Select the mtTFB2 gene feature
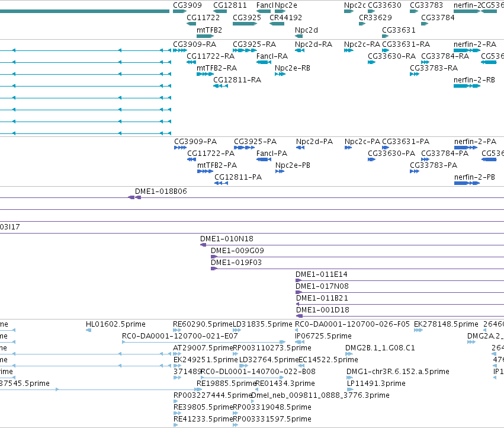 tap(205, 36)
